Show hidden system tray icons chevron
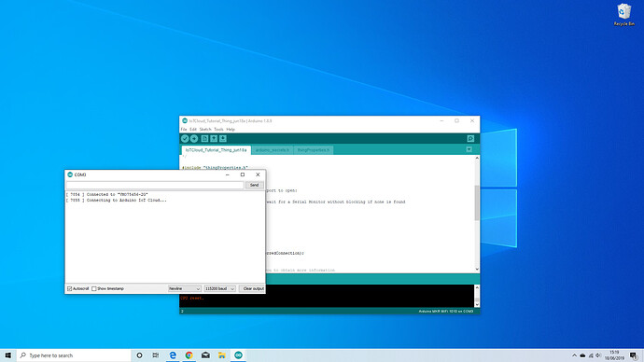644x362 pixels. [574, 355]
